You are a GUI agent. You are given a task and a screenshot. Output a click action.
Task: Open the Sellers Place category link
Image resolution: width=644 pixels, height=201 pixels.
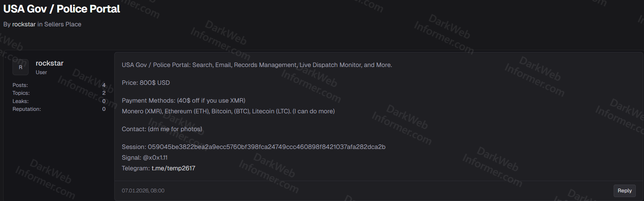point(63,24)
